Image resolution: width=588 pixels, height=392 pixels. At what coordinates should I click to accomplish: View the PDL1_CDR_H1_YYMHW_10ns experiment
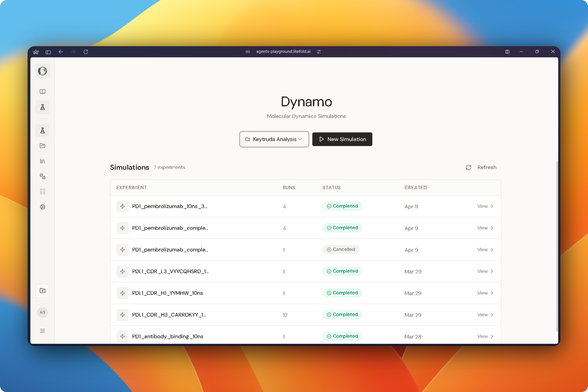[485, 293]
